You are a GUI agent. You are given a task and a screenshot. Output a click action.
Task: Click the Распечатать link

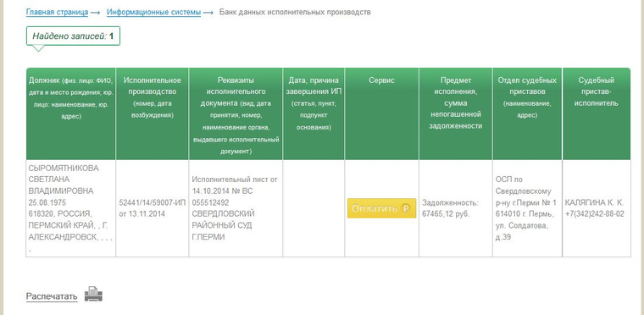point(52,296)
